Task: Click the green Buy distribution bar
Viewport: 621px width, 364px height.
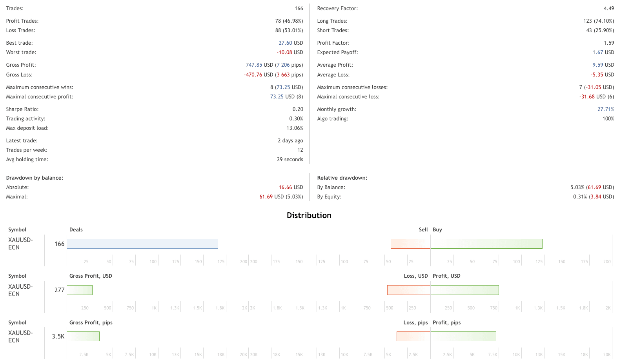Action: (x=486, y=244)
